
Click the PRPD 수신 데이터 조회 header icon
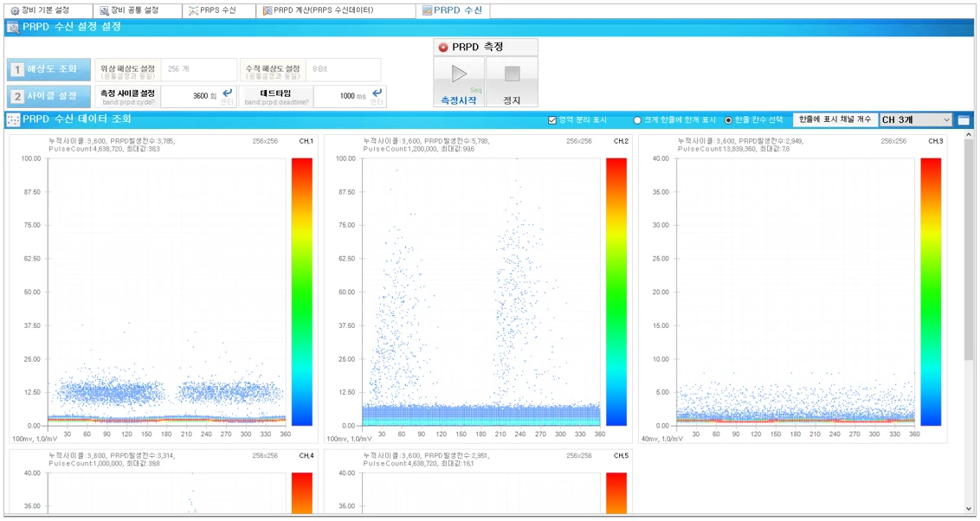(12, 120)
